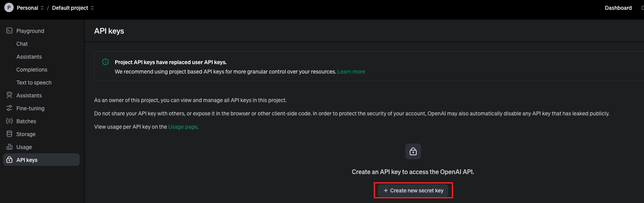Open the Personal organization dropdown
The width and height of the screenshot is (644, 203).
(x=30, y=8)
